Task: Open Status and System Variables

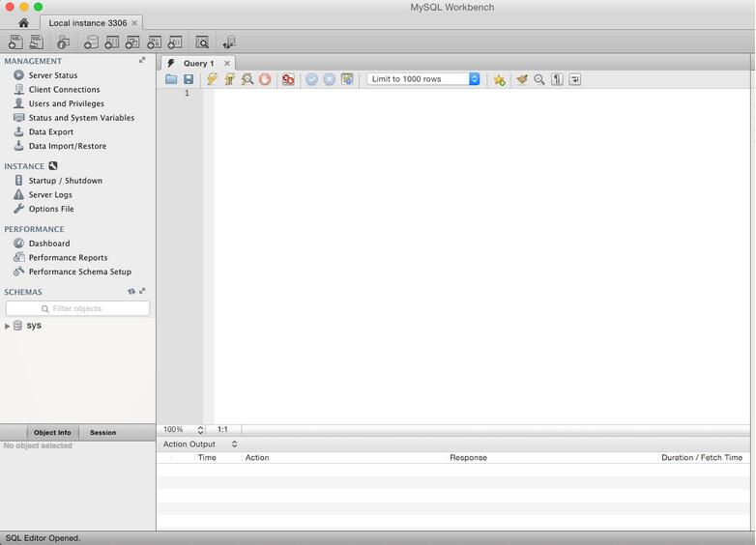Action: pos(81,117)
